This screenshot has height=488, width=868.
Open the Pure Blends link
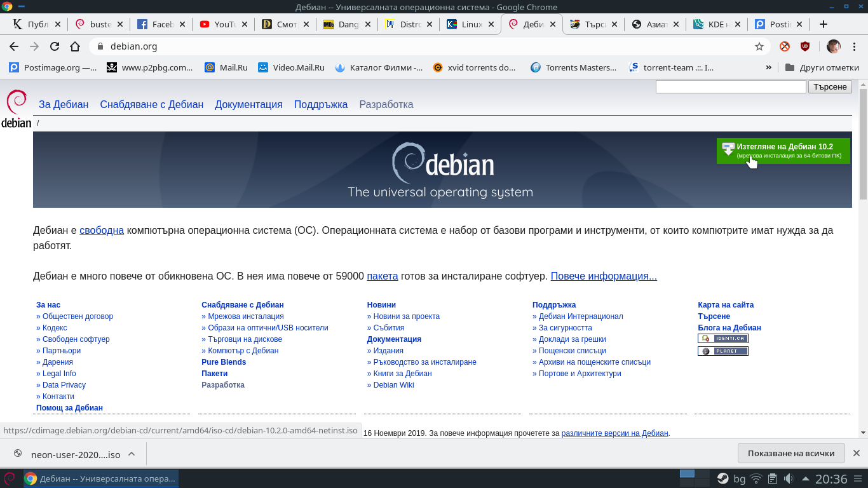pyautogui.click(x=224, y=362)
